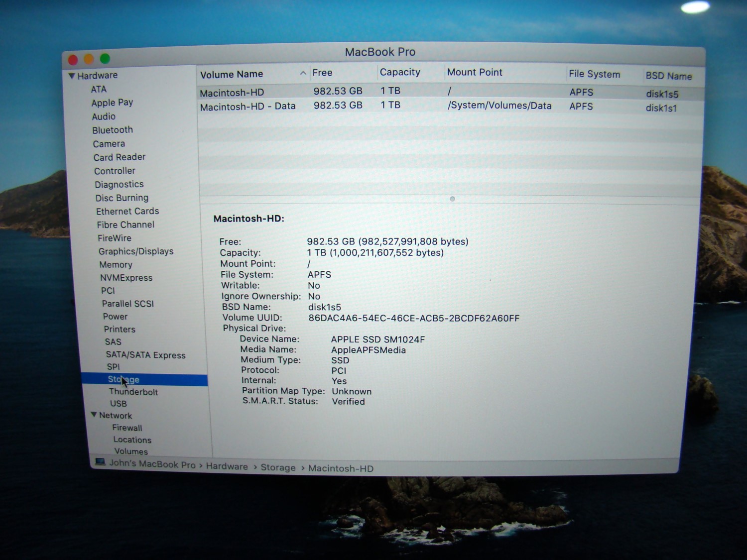Select USB in the hardware list
The image size is (747, 560).
(x=118, y=404)
